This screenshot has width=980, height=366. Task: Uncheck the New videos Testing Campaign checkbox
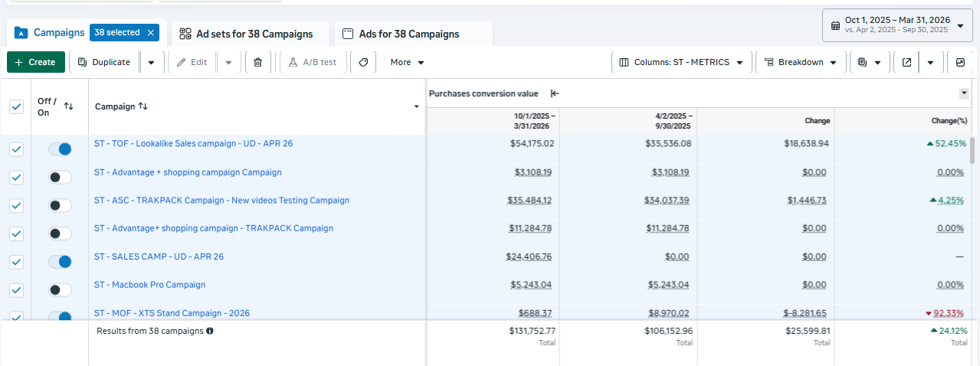(16, 206)
